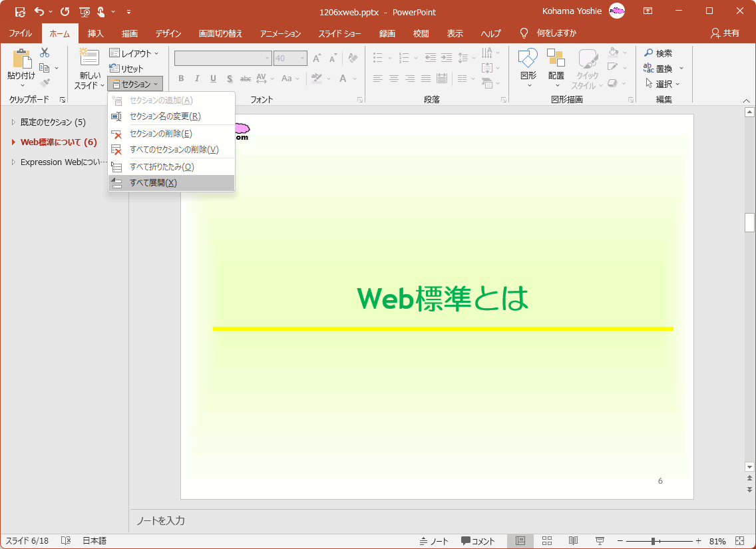Click the Redo icon in title bar

pos(65,11)
